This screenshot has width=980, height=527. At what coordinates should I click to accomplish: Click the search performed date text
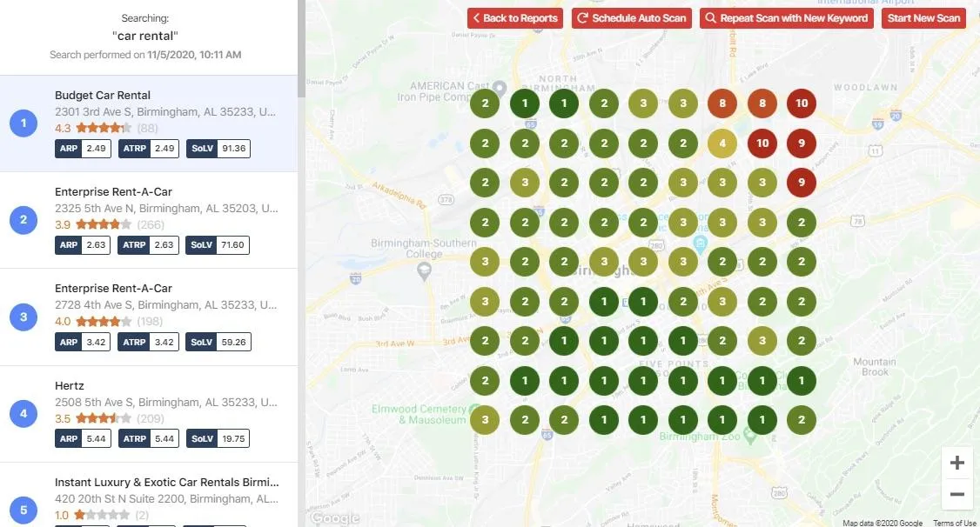click(x=145, y=55)
